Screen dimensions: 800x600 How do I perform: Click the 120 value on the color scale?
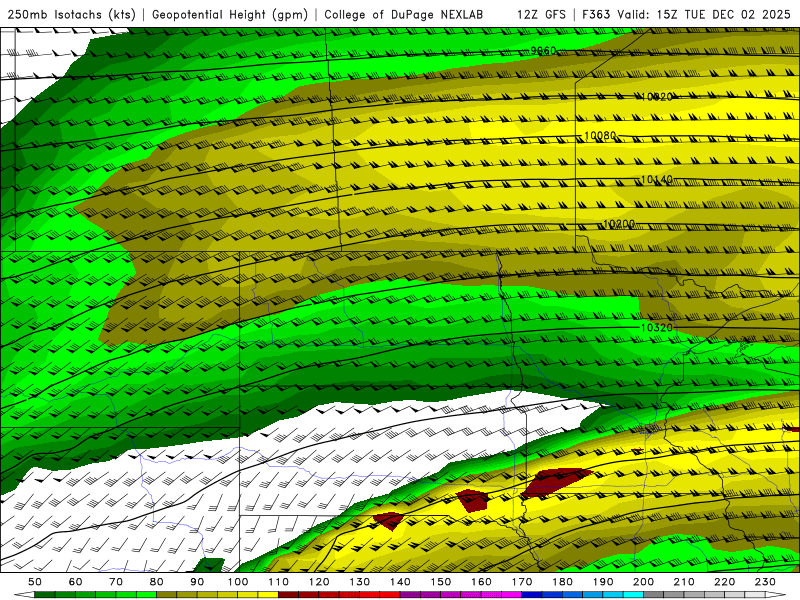[x=319, y=582]
